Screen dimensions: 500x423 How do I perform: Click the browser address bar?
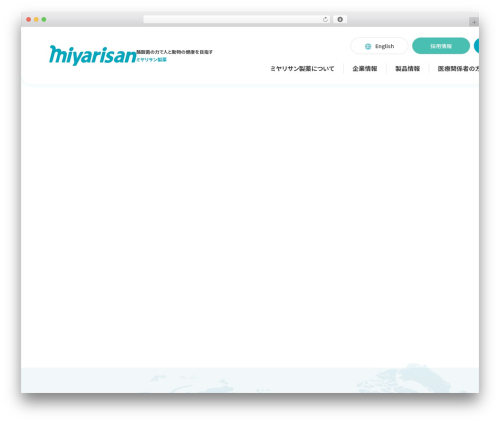(x=237, y=20)
